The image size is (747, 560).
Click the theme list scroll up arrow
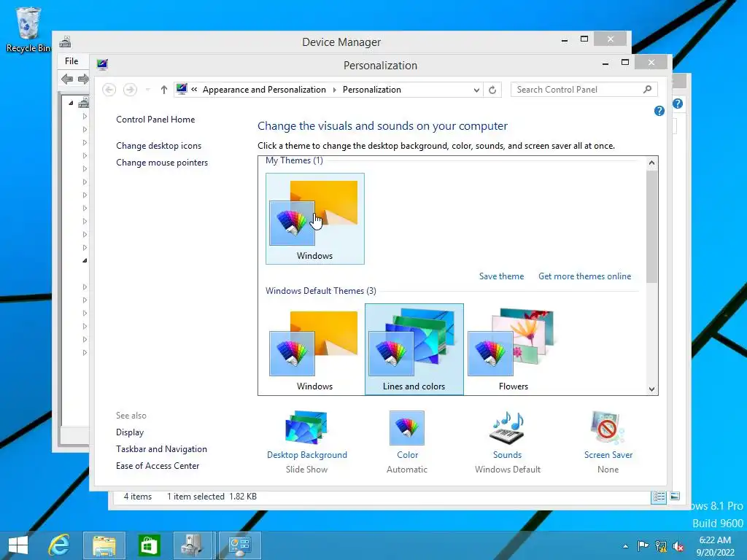pos(651,163)
